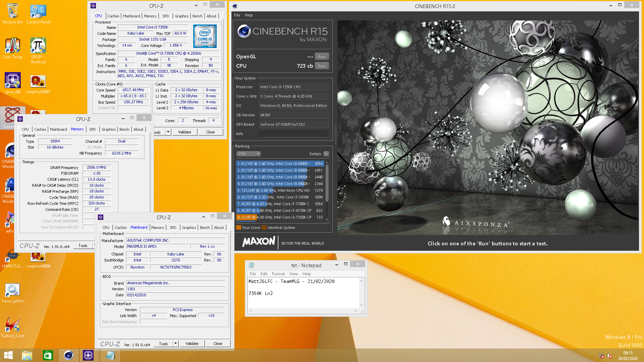The height and width of the screenshot is (362, 644).
Task: Open the Windows Store taskbar icon
Action: tap(48, 355)
